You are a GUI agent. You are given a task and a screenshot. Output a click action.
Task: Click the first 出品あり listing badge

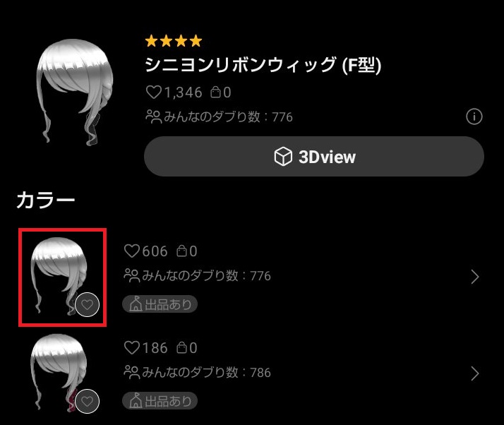(160, 304)
